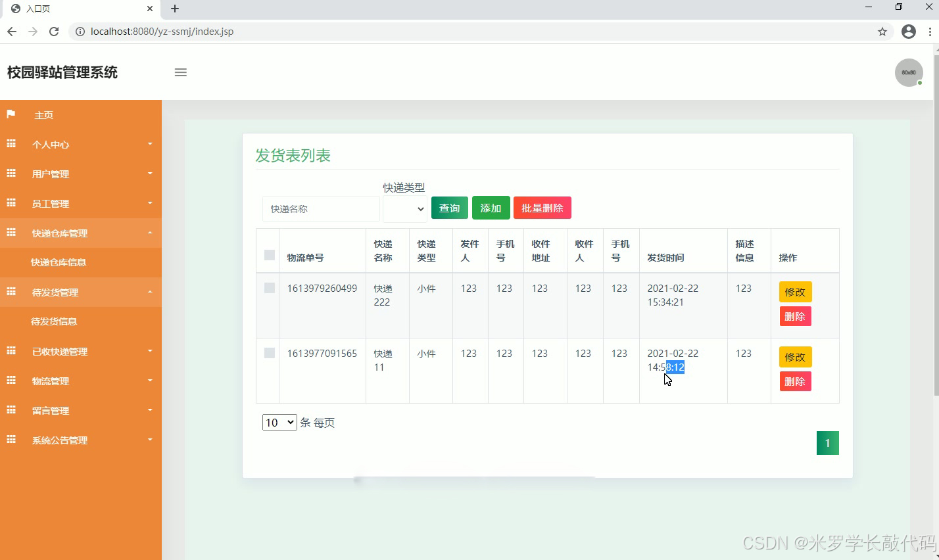Screen dimensions: 939x560
Task: Open the items-per-page dropdown showing 10
Action: [x=279, y=422]
